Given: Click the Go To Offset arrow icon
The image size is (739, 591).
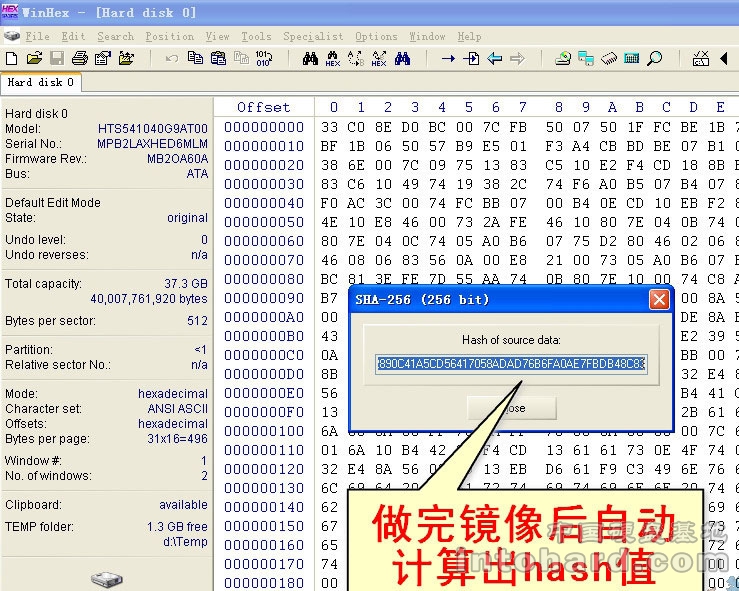Looking at the screenshot, I should coord(448,59).
